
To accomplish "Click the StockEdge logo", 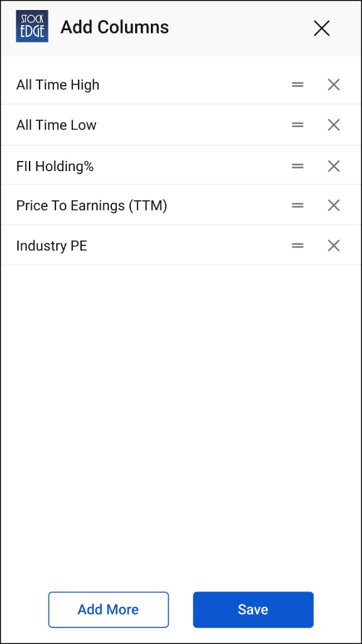I will 31,26.
